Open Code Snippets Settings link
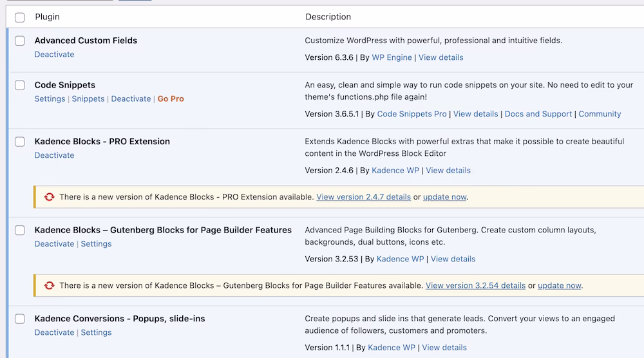Screen dimensions: 644x358 [50, 99]
